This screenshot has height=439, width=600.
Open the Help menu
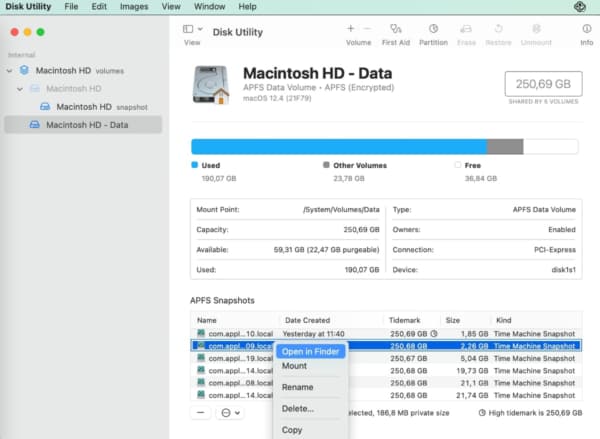(247, 7)
